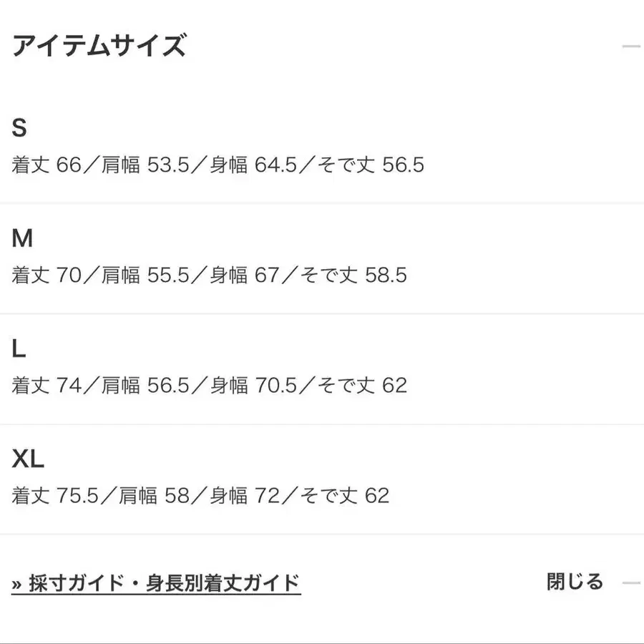This screenshot has width=644, height=644.
Task: Select the S size label
Action: tap(20, 127)
